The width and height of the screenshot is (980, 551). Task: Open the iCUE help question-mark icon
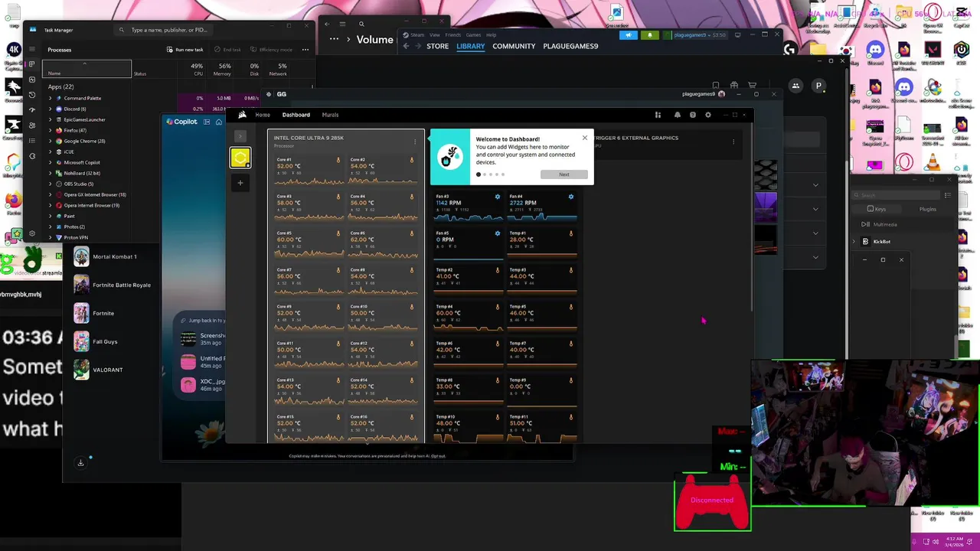coord(692,115)
